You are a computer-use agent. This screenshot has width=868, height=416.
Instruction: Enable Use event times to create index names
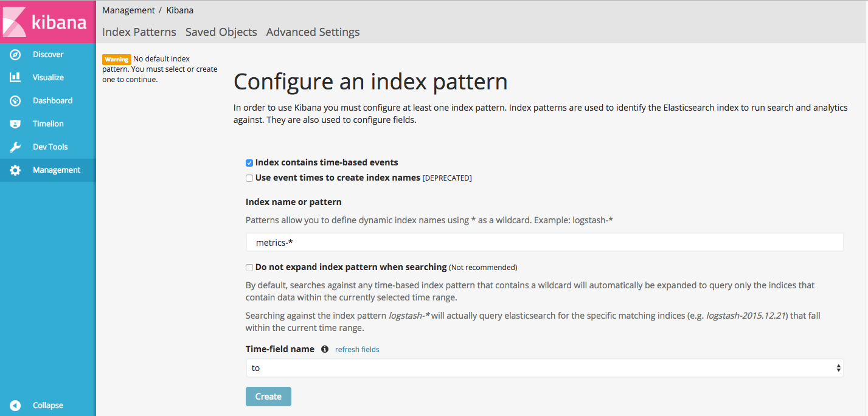[x=249, y=178]
